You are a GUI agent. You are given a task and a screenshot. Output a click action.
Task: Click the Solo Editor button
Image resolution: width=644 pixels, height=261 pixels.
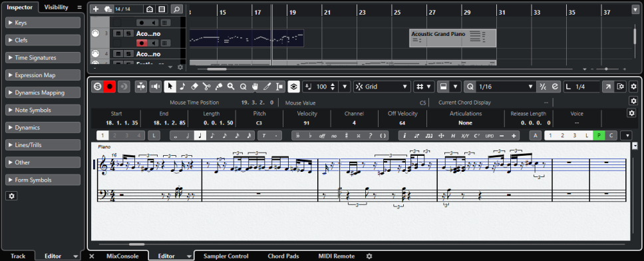point(97,87)
